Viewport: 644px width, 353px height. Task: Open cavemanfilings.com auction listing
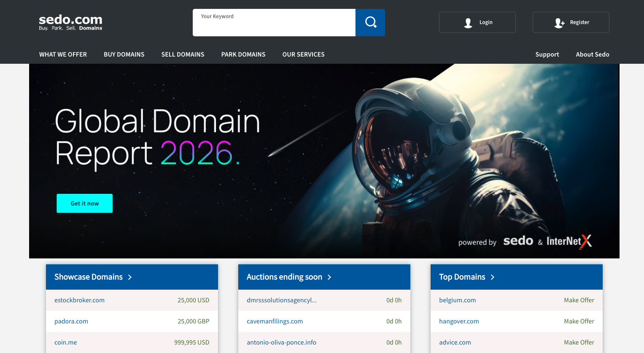[x=275, y=321]
